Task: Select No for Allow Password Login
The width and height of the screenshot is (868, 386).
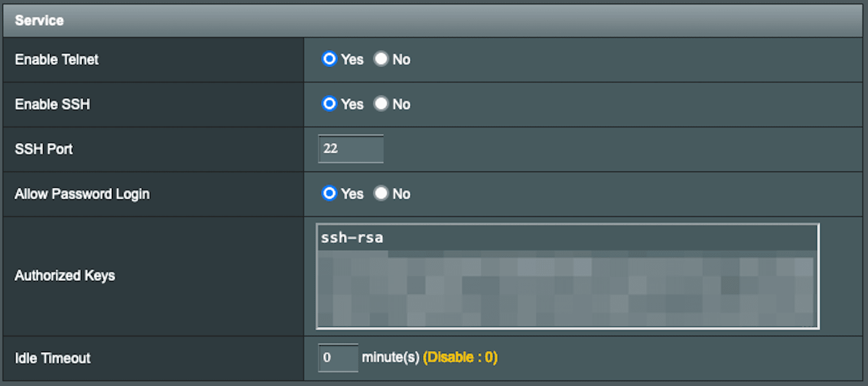Action: point(381,193)
